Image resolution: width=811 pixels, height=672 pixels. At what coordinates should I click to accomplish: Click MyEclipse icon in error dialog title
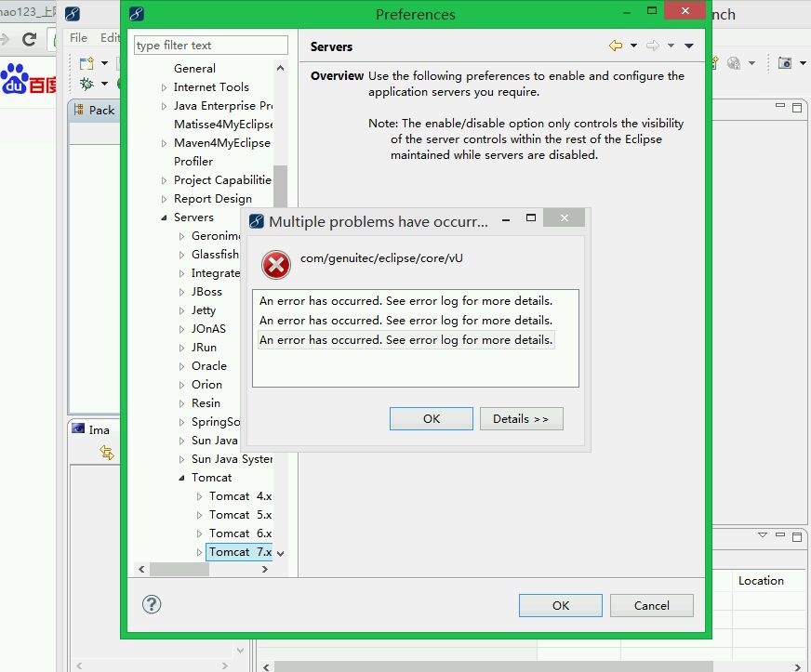pyautogui.click(x=257, y=221)
